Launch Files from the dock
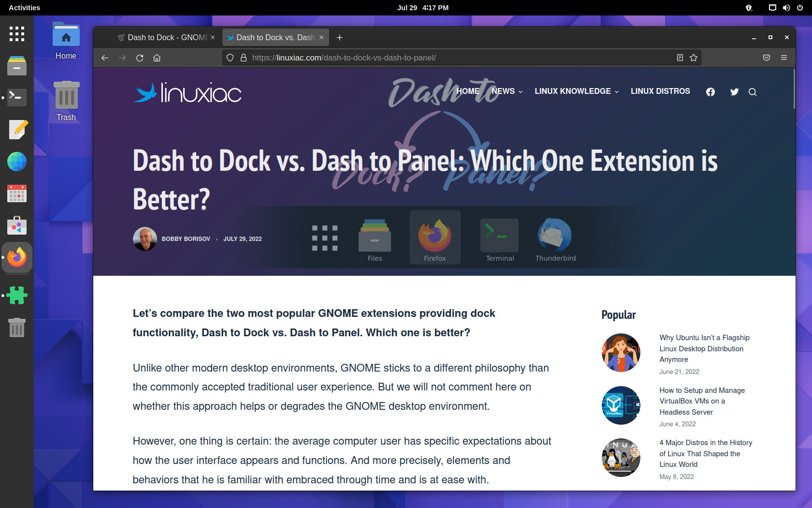This screenshot has width=812, height=508. [x=17, y=66]
